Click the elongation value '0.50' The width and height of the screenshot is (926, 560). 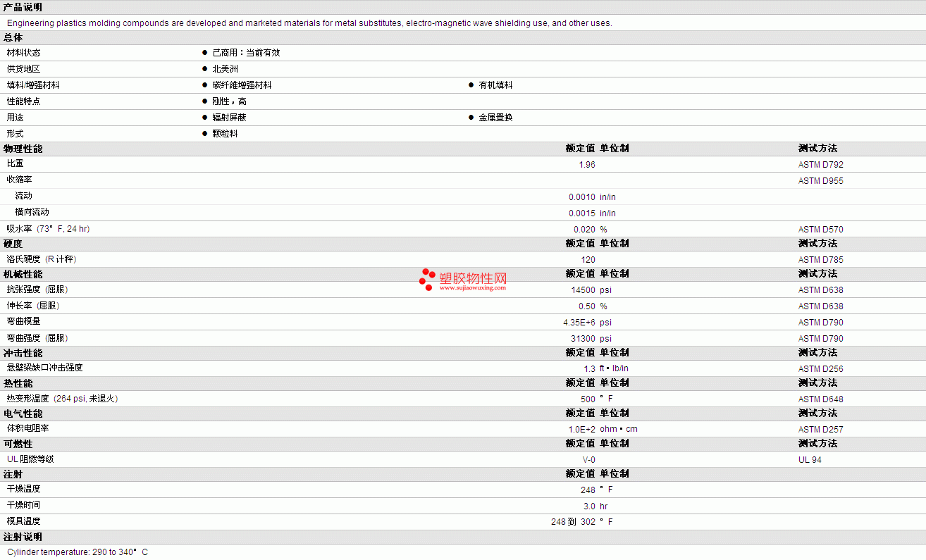(x=587, y=306)
